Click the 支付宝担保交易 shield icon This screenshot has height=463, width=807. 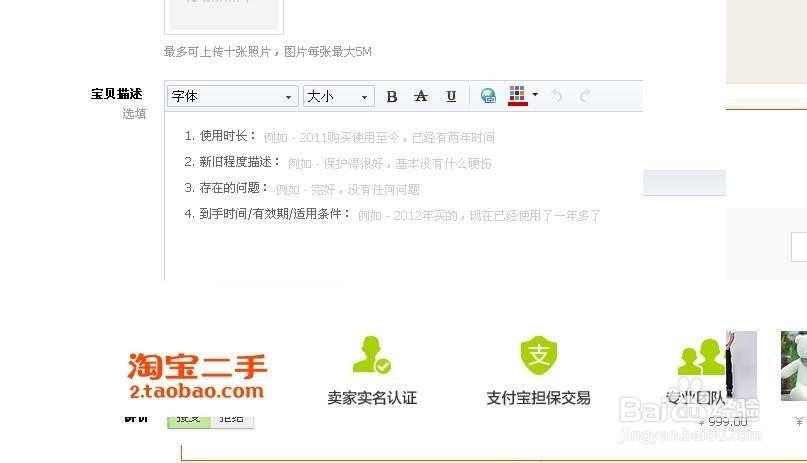pos(539,355)
